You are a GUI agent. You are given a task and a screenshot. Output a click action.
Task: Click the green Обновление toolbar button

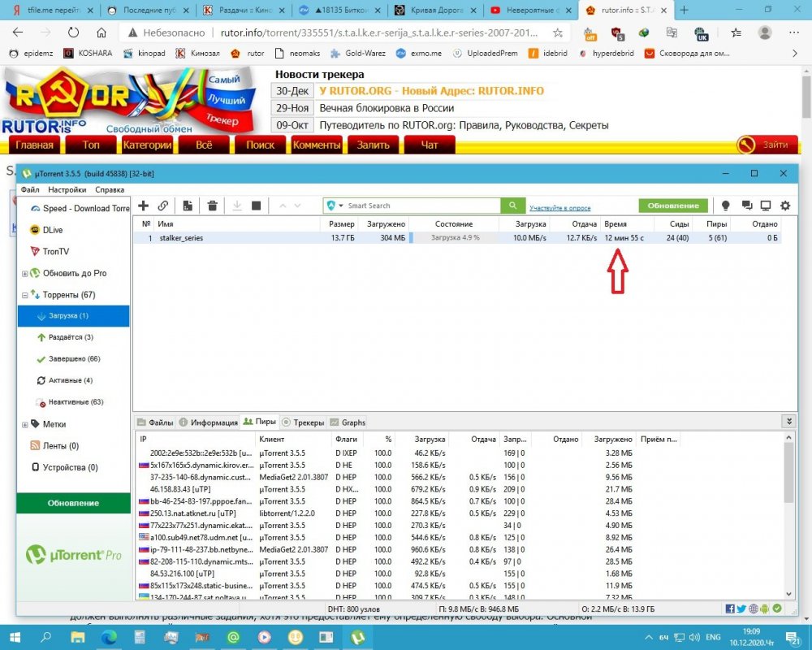(673, 206)
